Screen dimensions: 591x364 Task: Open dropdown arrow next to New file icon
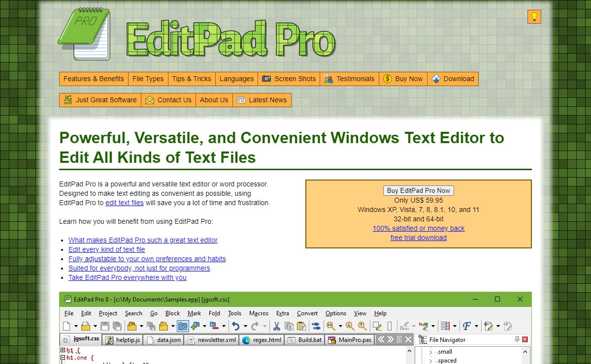coord(76,326)
